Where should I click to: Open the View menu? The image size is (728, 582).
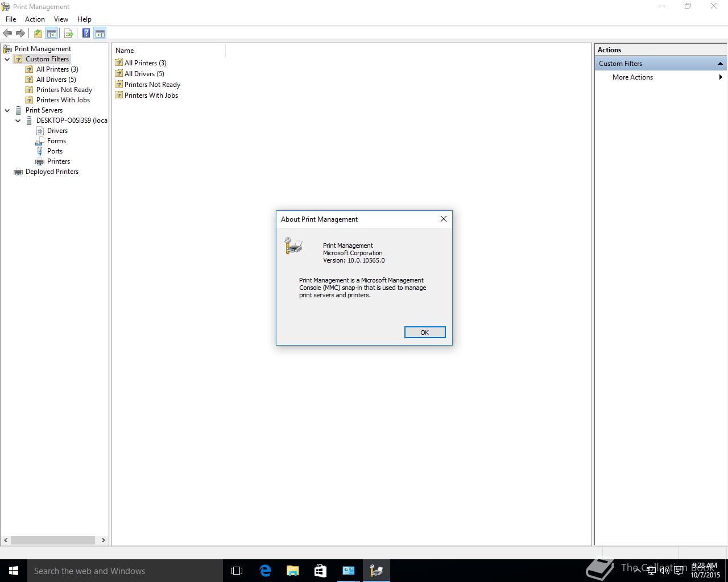click(x=61, y=19)
